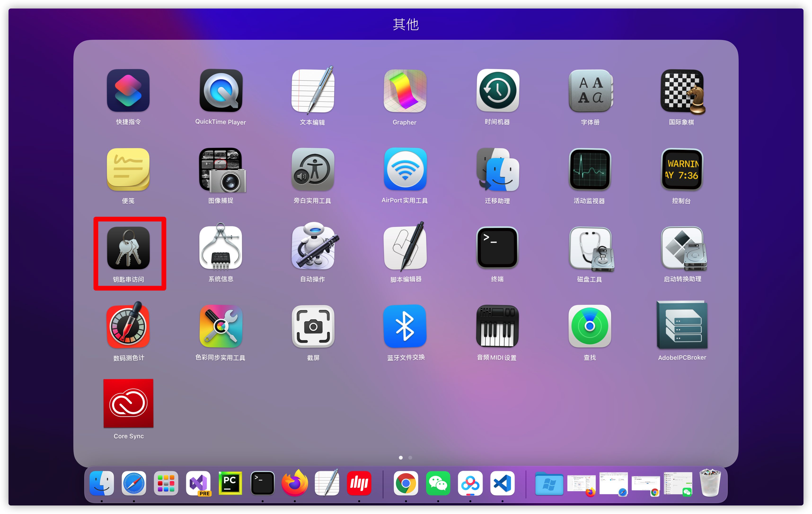Open ColorSync Utility (色彩同步实用工具)
The height and width of the screenshot is (514, 812).
point(221,327)
